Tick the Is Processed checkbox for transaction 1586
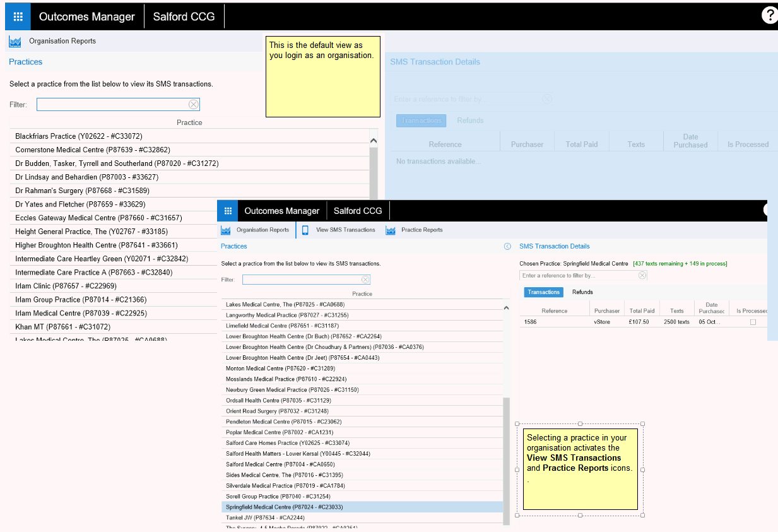Image resolution: width=778 pixels, height=532 pixels. click(x=752, y=322)
